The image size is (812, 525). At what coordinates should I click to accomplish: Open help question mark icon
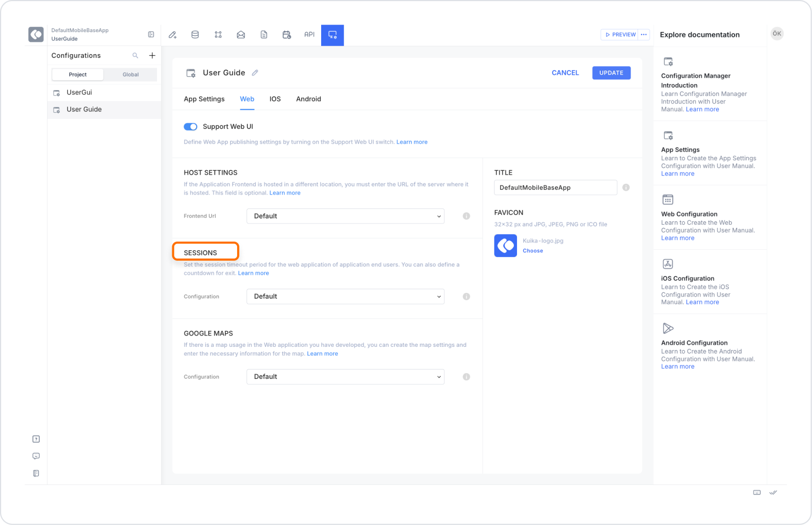pyautogui.click(x=36, y=439)
